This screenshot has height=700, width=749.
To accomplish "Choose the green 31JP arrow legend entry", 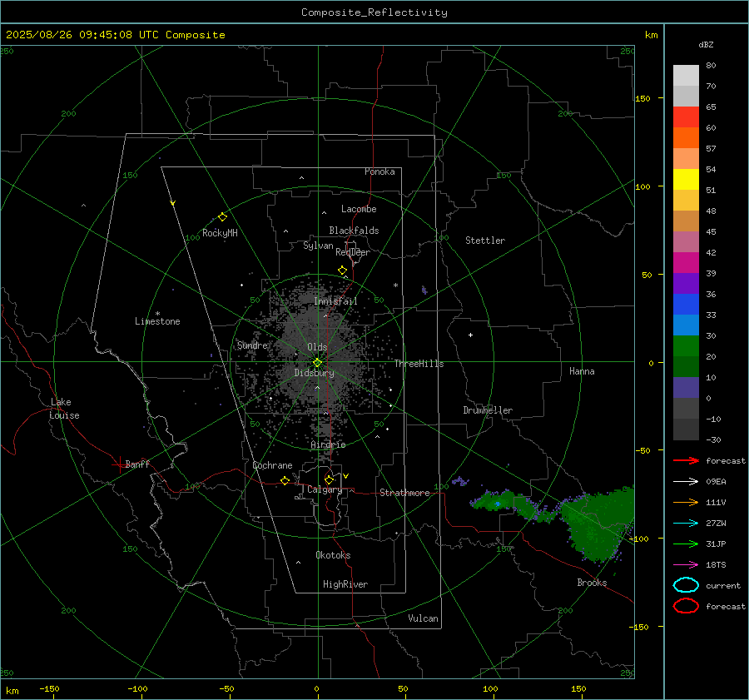I will point(686,544).
